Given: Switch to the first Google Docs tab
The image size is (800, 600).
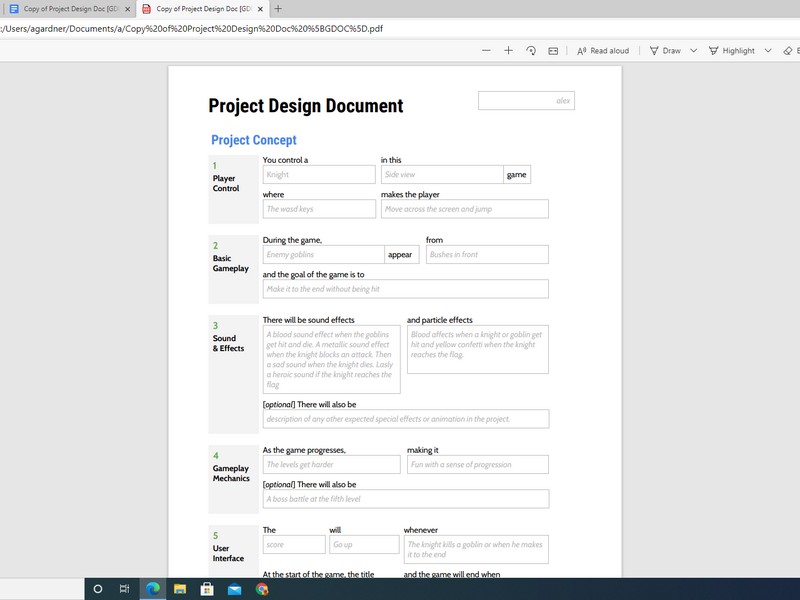Looking at the screenshot, I should 64,8.
